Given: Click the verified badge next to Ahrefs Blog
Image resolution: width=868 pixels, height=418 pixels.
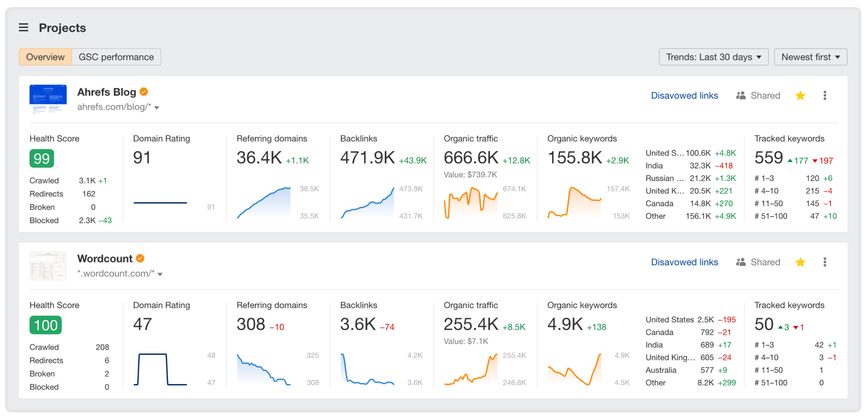Looking at the screenshot, I should pos(143,92).
